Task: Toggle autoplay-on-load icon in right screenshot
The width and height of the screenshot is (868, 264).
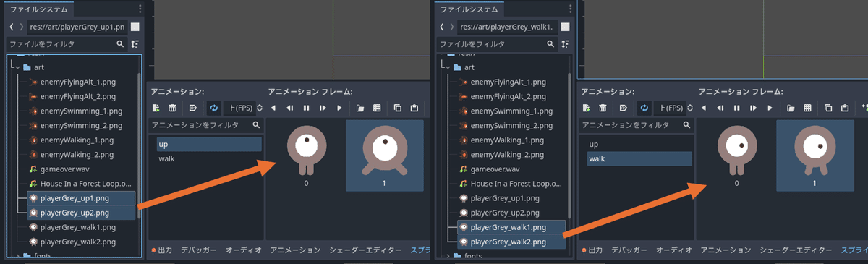Action: pyautogui.click(x=624, y=108)
